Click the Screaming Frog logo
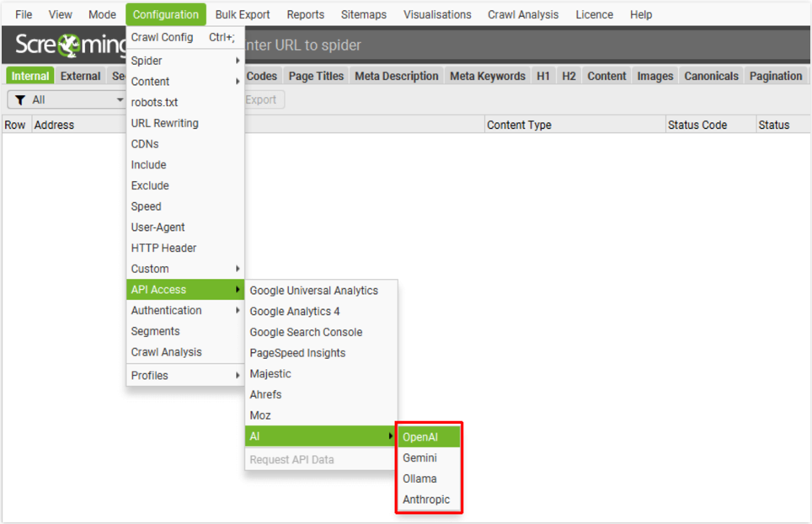 pos(71,45)
